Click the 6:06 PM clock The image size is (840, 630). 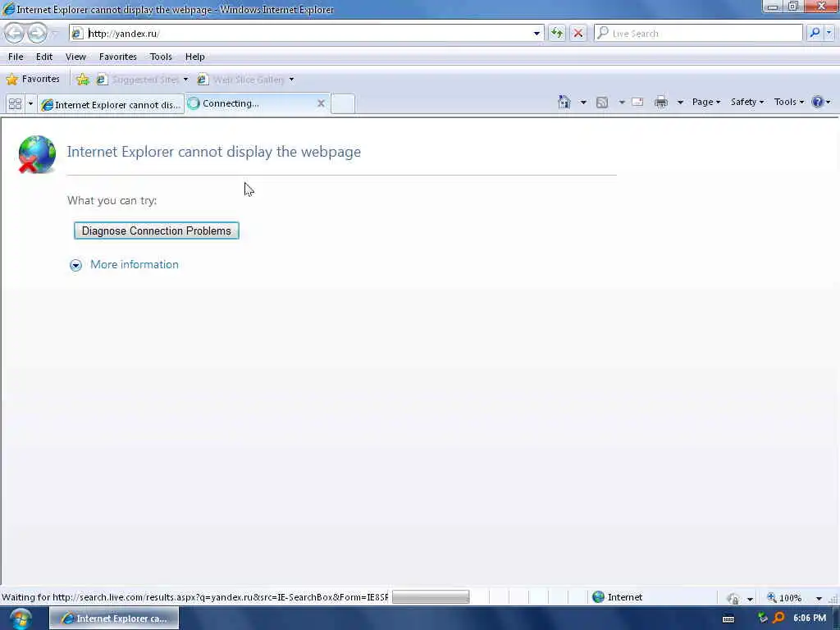(810, 619)
